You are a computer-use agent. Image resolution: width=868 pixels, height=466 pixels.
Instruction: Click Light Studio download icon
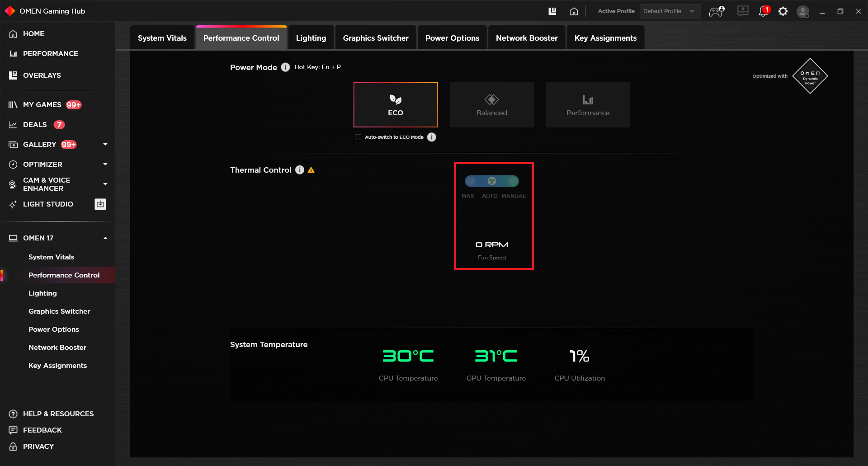100,204
